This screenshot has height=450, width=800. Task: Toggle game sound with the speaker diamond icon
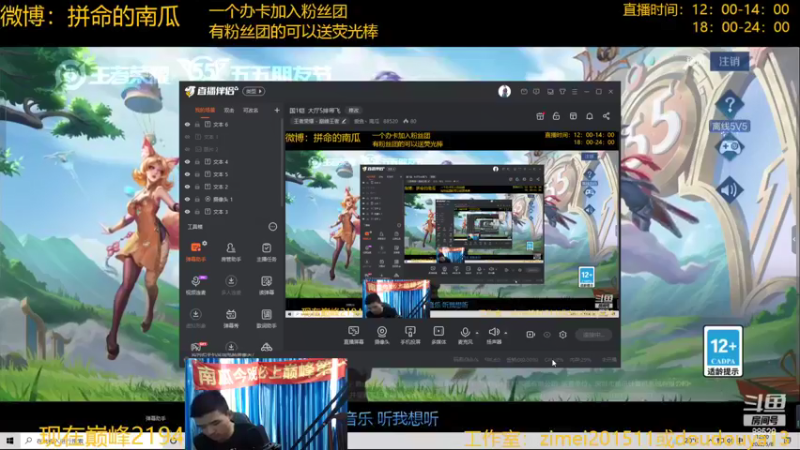[730, 190]
